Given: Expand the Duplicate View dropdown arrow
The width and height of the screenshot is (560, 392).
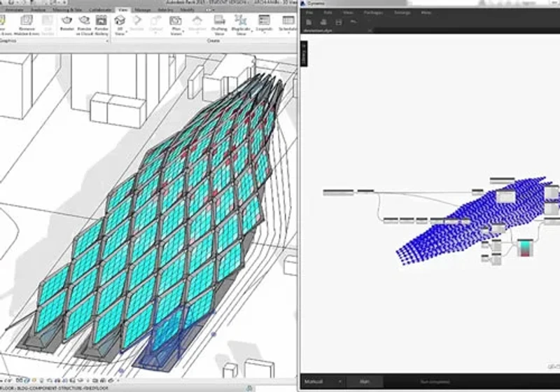Looking at the screenshot, I should click(252, 31).
